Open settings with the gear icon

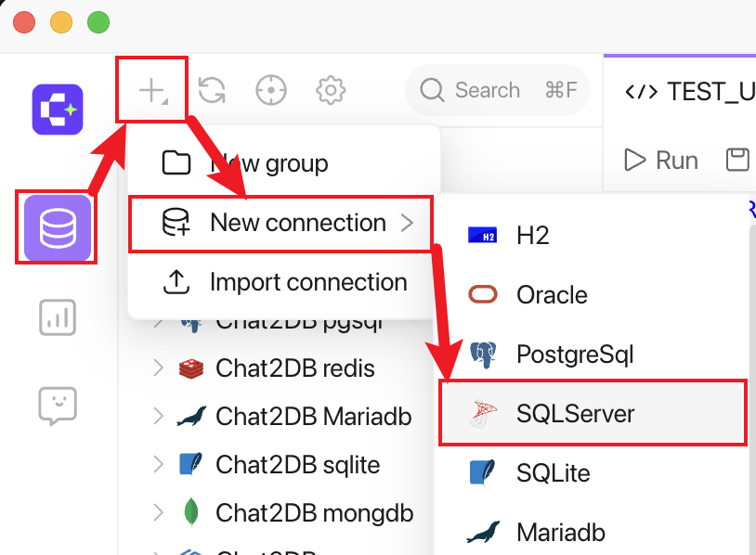tap(330, 90)
